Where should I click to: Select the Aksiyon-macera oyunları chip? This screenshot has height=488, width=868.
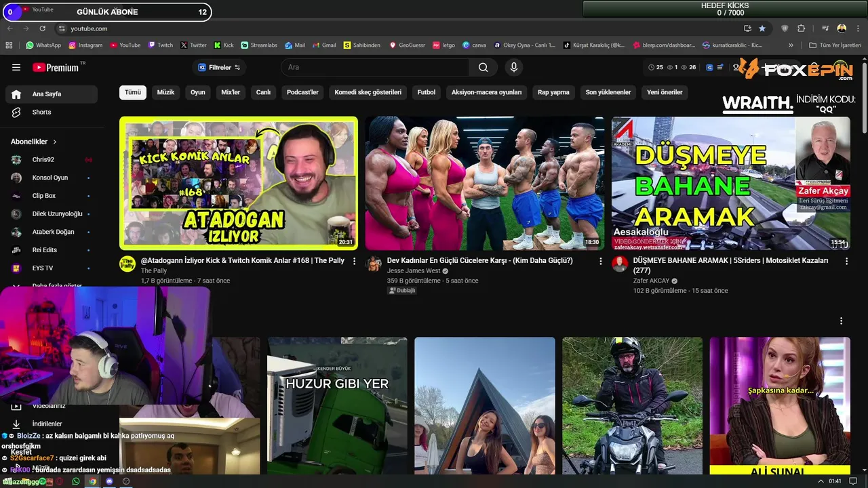click(x=487, y=92)
